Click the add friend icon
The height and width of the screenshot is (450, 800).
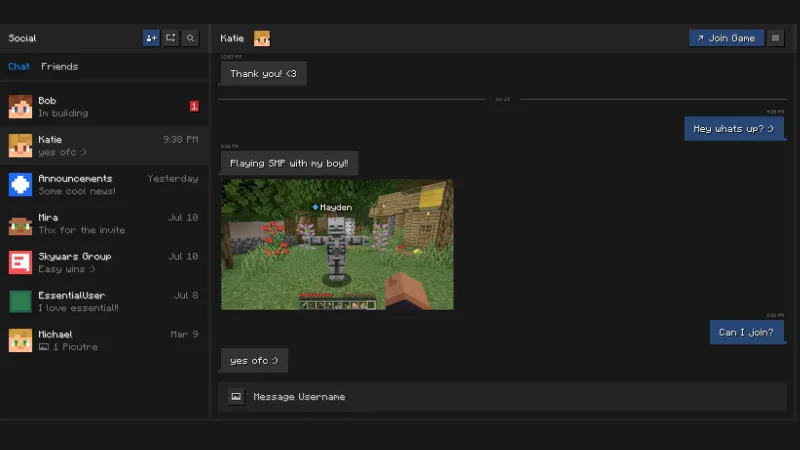click(x=152, y=38)
